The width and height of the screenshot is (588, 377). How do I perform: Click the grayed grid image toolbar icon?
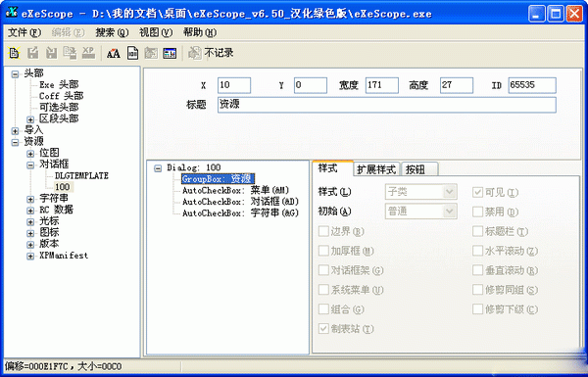pos(151,53)
